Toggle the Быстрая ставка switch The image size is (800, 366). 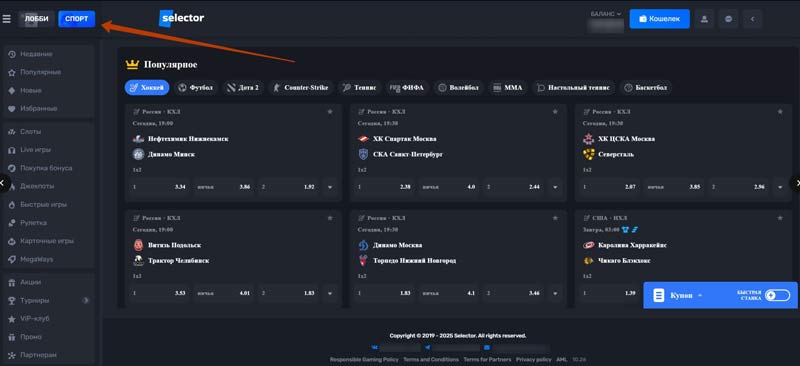pyautogui.click(x=777, y=295)
